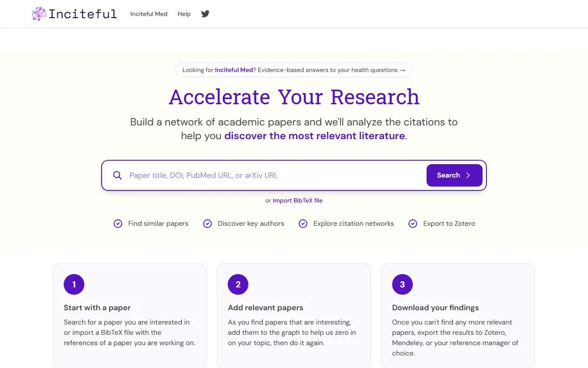Click the Inciteful logo
Image resolution: width=588 pixels, height=368 pixels.
[74, 14]
